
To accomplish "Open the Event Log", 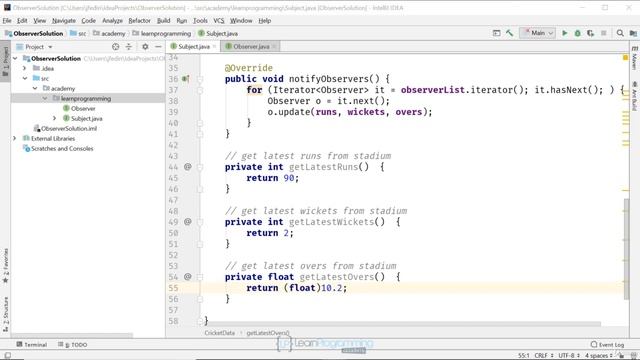I will coord(607,344).
